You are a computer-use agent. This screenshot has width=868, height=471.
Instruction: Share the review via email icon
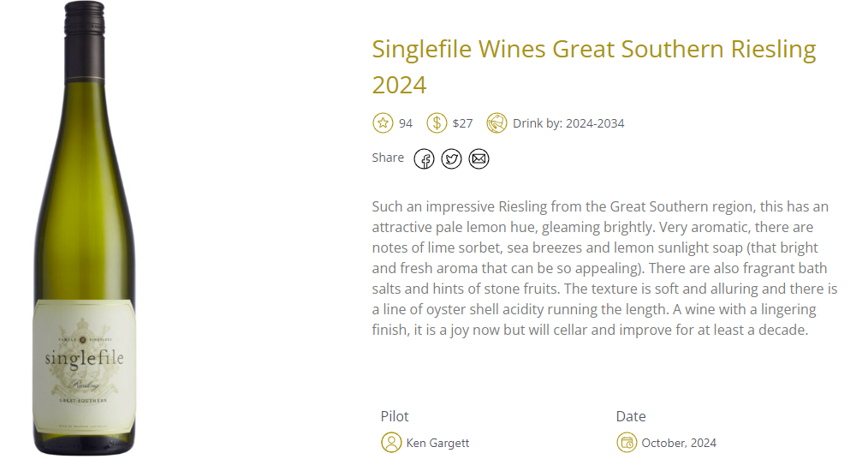click(x=479, y=159)
